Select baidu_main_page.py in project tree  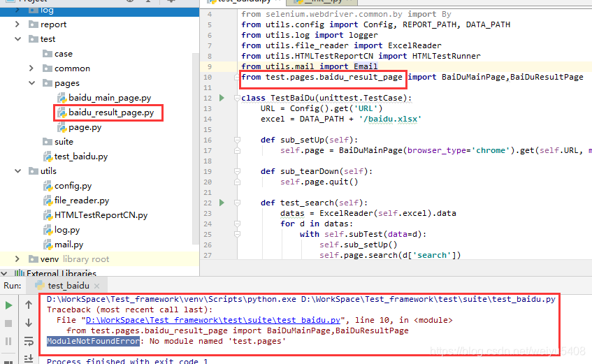[110, 98]
